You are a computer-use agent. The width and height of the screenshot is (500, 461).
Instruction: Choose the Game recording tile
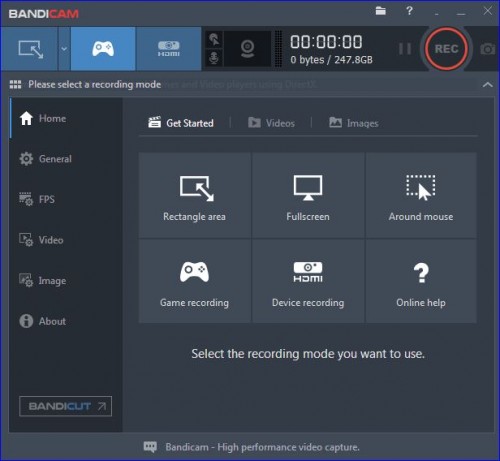click(195, 281)
